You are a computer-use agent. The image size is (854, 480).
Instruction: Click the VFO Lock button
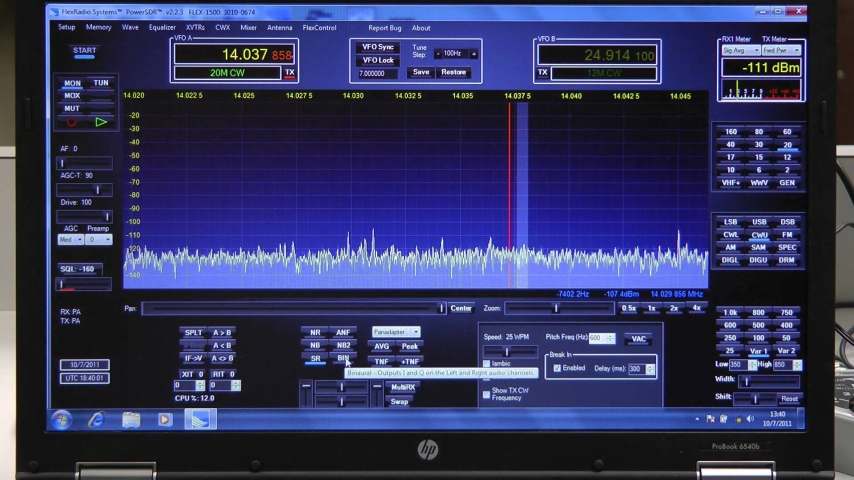point(377,60)
